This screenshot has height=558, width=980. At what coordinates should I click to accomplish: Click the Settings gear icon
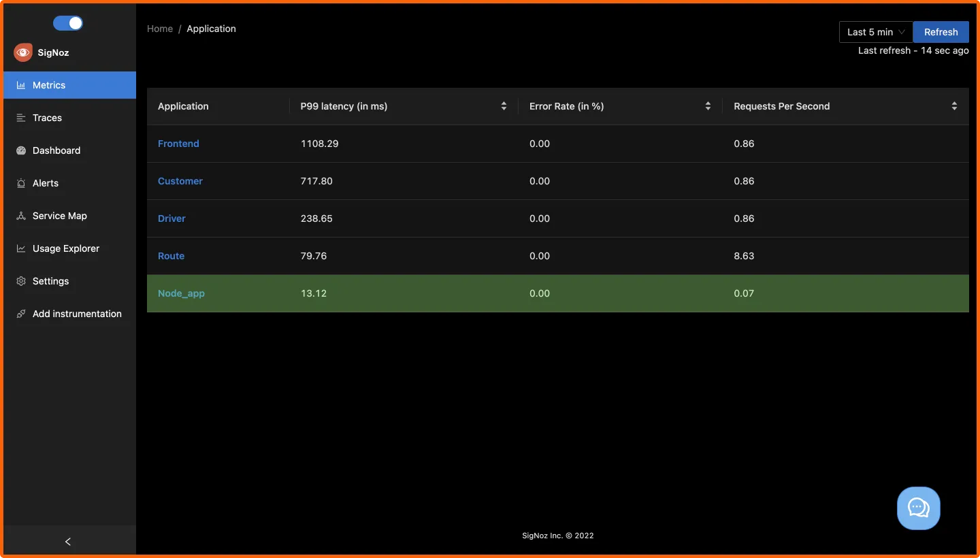21,281
